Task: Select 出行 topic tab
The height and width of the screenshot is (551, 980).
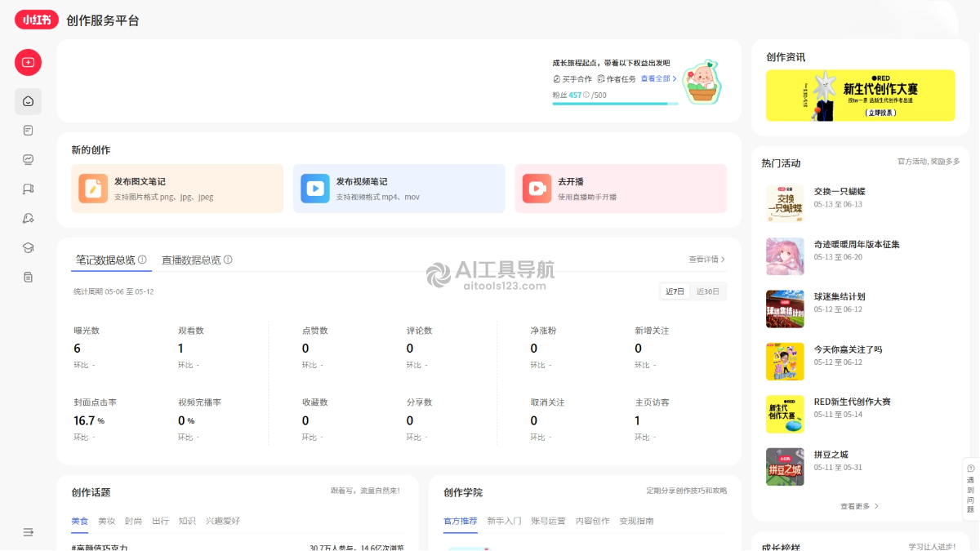Action: point(160,521)
